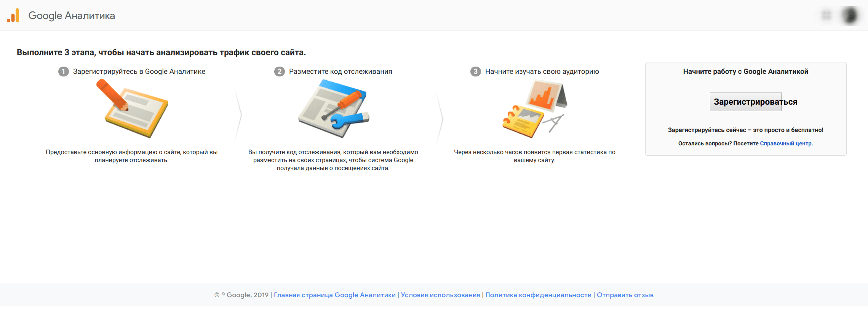868x309 pixels.
Task: Click heading 'Зарегистрируйтесь в Google Аналитике'
Action: (139, 72)
